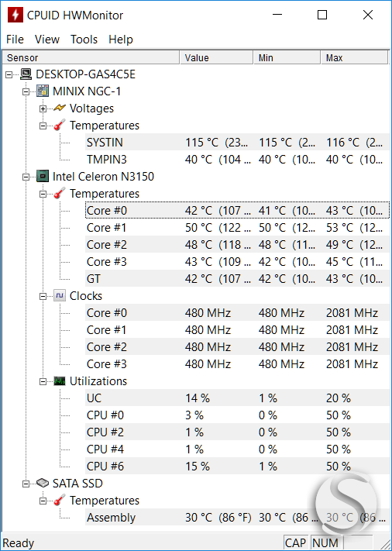Expand the Voltages tree node
392x551 pixels.
point(43,108)
